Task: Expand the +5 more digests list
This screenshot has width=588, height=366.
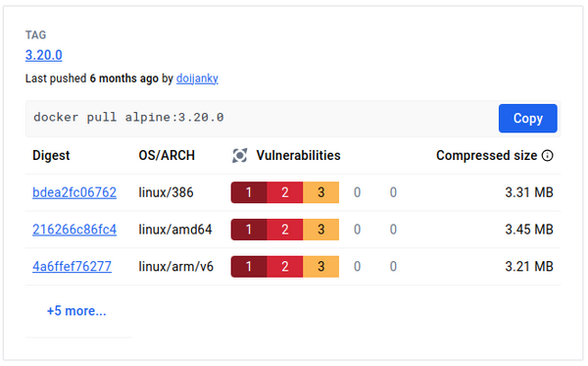Action: pyautogui.click(x=76, y=311)
